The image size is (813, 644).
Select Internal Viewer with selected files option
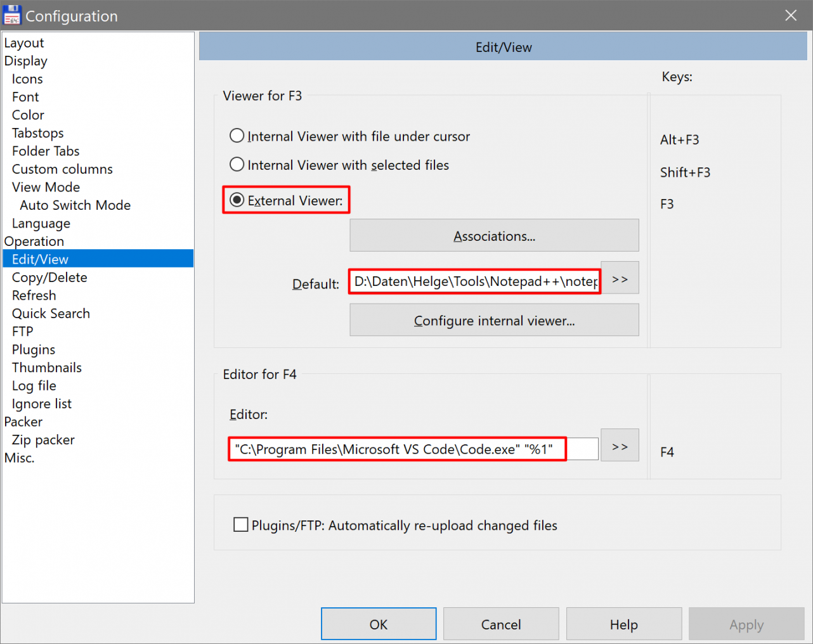pos(237,165)
